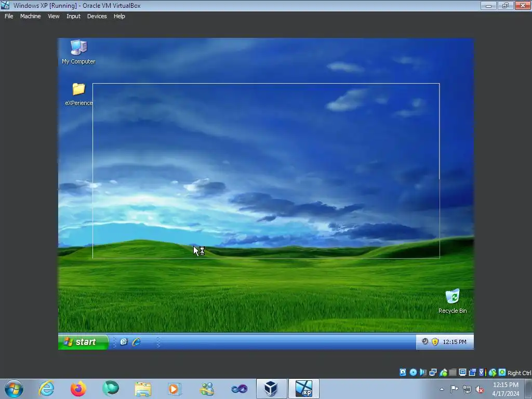Click the XP security shield tray icon
Viewport: 532px width, 399px height.
pos(435,342)
